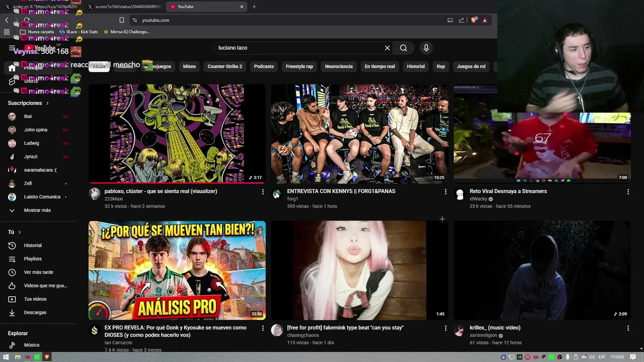Open the Windows Start menu
644x362 pixels.
pyautogui.click(x=7, y=357)
